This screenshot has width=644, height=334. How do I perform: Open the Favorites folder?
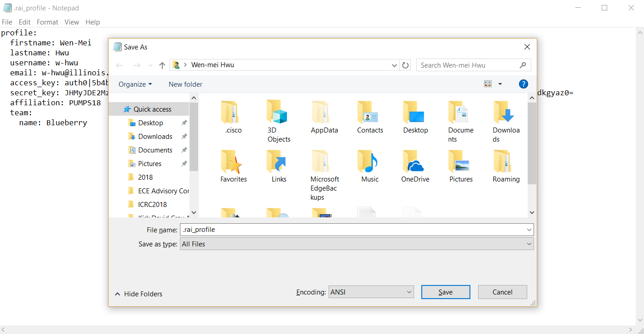234,166
